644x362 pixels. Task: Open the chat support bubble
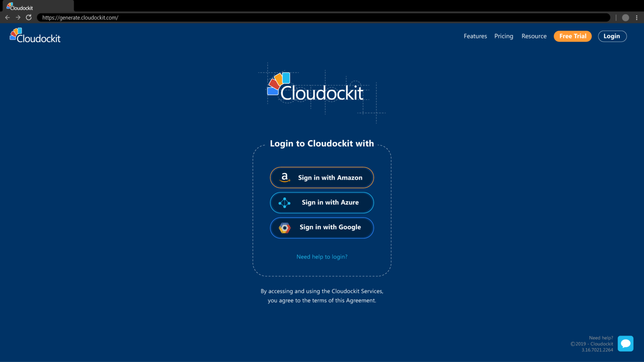coord(625,343)
